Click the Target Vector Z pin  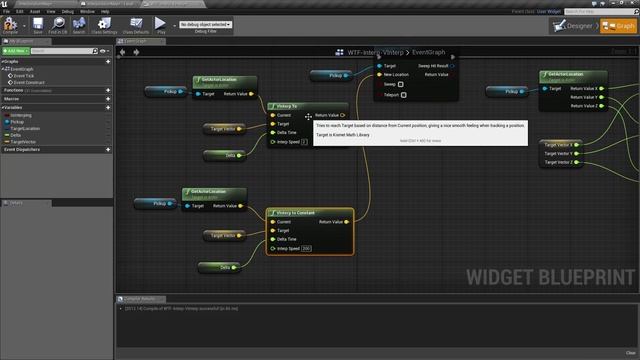576,162
